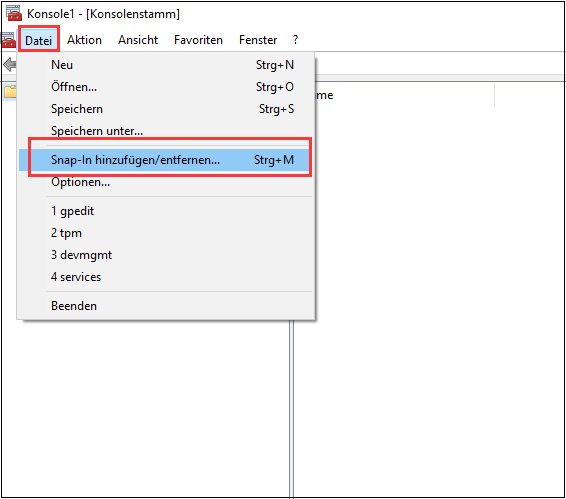Image resolution: width=566 pixels, height=499 pixels.
Task: Select Snap-In hinzufügen/entfernen...
Action: 166,160
